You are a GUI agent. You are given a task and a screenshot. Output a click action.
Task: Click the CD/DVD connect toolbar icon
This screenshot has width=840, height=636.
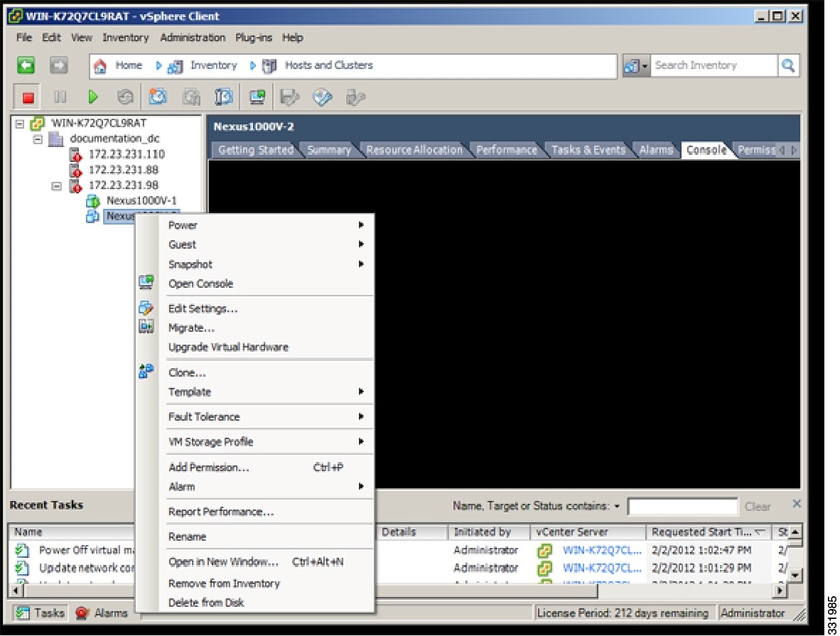tap(323, 97)
